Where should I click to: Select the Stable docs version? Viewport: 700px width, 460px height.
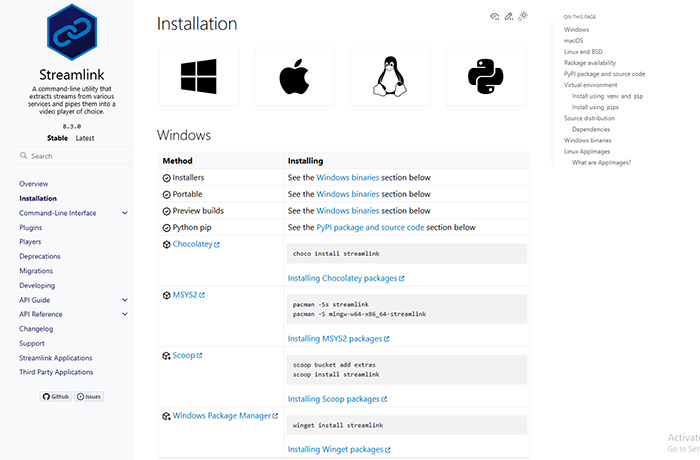[x=55, y=138]
